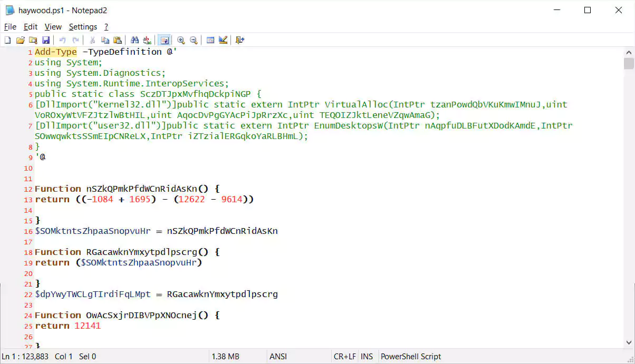
Task: Zoom in using the magnifier plus icon
Action: coord(181,40)
